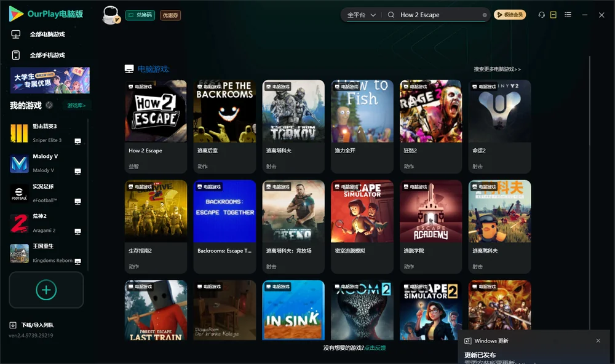The width and height of the screenshot is (615, 364).
Task: Open All Mobile Games sidebar item
Action: (47, 55)
